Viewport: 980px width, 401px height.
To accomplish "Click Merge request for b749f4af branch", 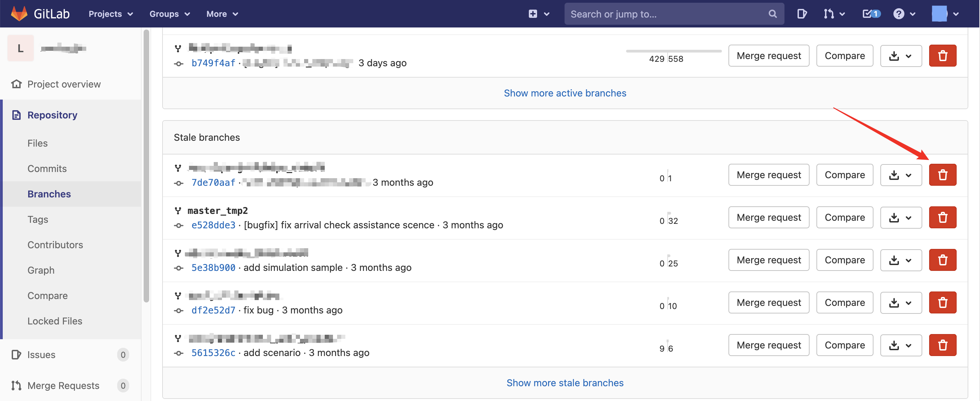I will [x=769, y=56].
